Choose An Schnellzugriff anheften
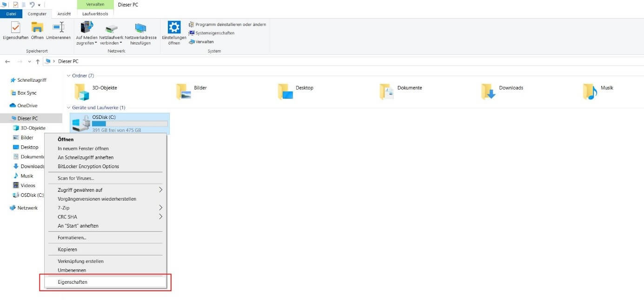 coord(106,157)
